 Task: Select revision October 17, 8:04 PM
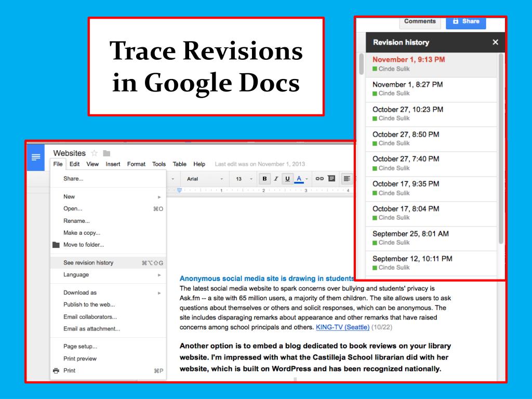pos(431,214)
